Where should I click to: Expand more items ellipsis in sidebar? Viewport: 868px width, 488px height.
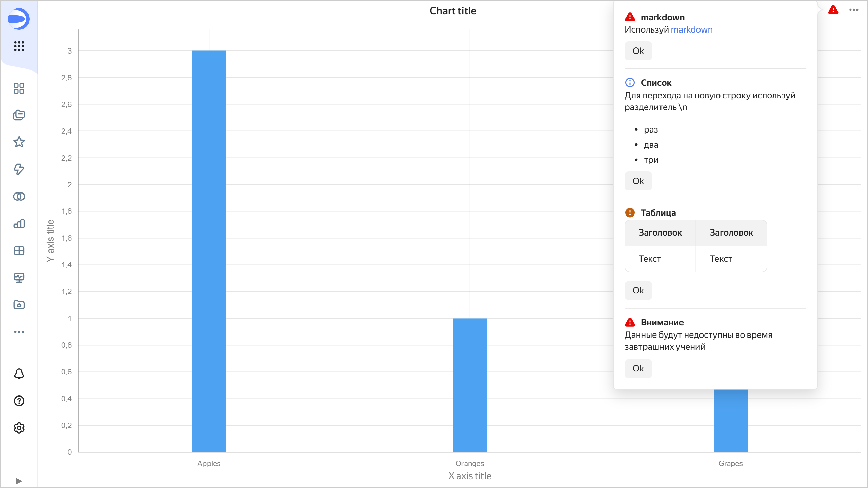(x=19, y=332)
